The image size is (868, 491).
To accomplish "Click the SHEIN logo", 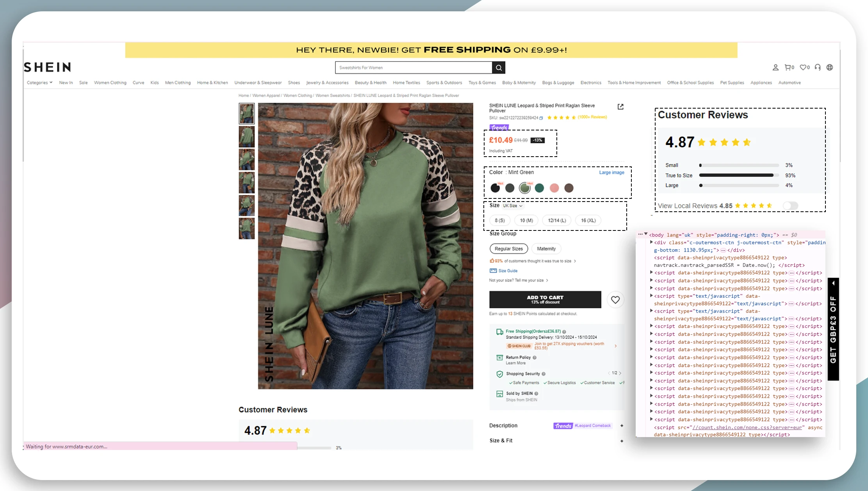I will click(47, 67).
